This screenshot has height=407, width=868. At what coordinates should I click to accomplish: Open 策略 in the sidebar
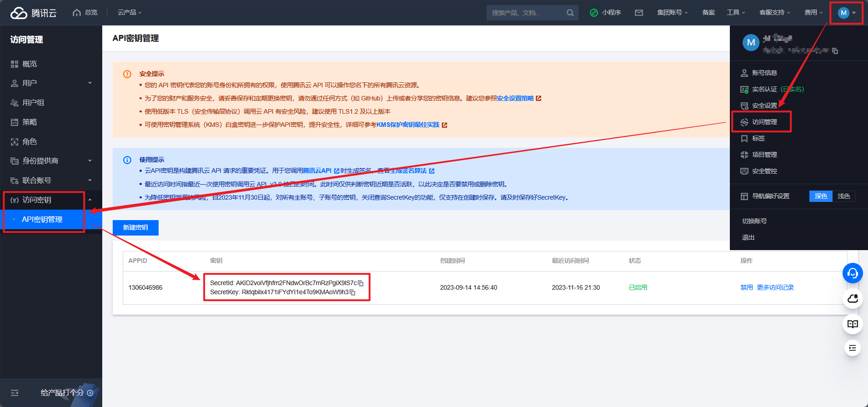click(x=30, y=122)
